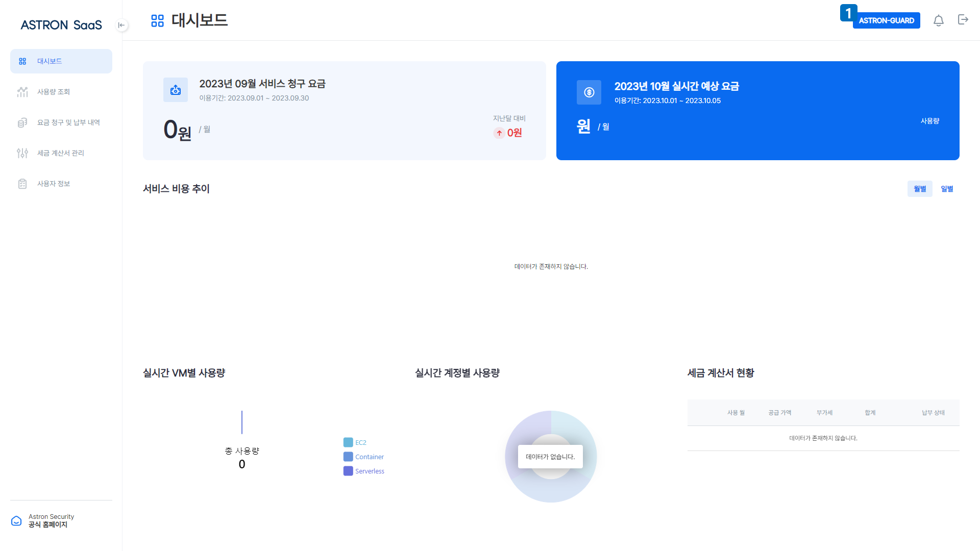
Task: Toggle the Container legend swatch
Action: (x=348, y=457)
